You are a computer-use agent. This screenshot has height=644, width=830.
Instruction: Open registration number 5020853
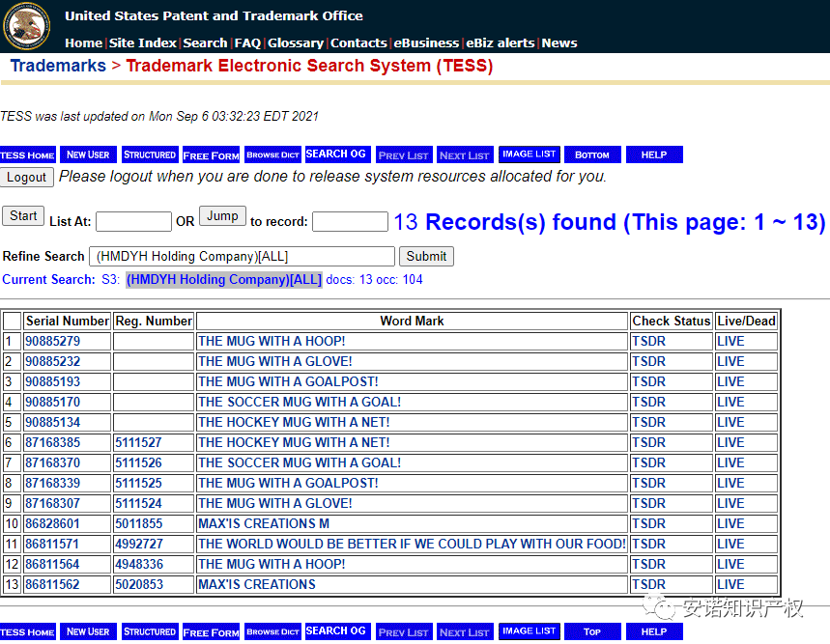point(139,585)
